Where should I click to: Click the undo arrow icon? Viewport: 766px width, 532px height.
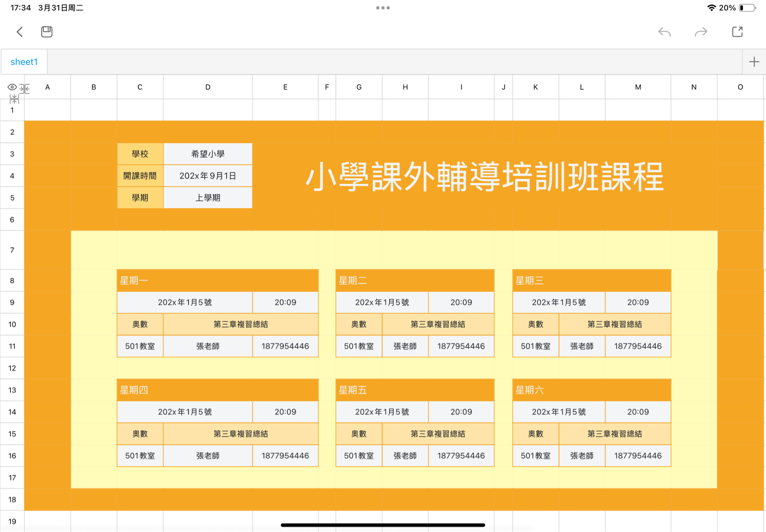point(664,32)
